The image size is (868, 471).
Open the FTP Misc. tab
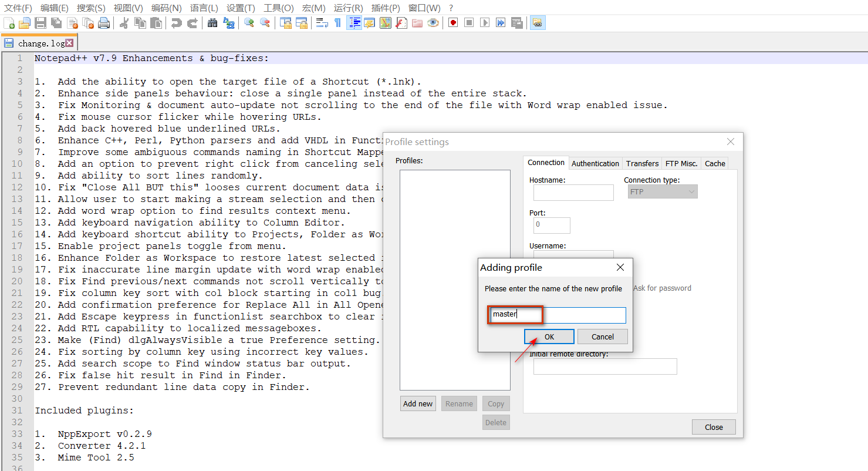pyautogui.click(x=681, y=163)
